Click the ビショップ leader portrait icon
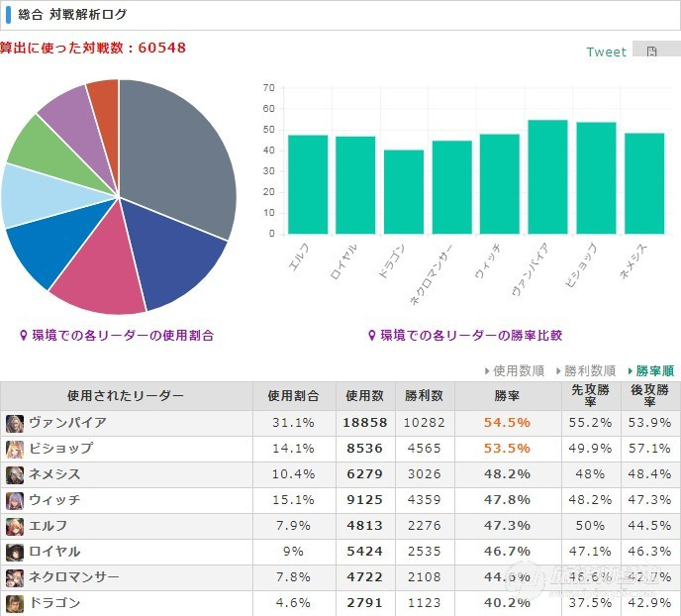This screenshot has width=681, height=616. 15,450
